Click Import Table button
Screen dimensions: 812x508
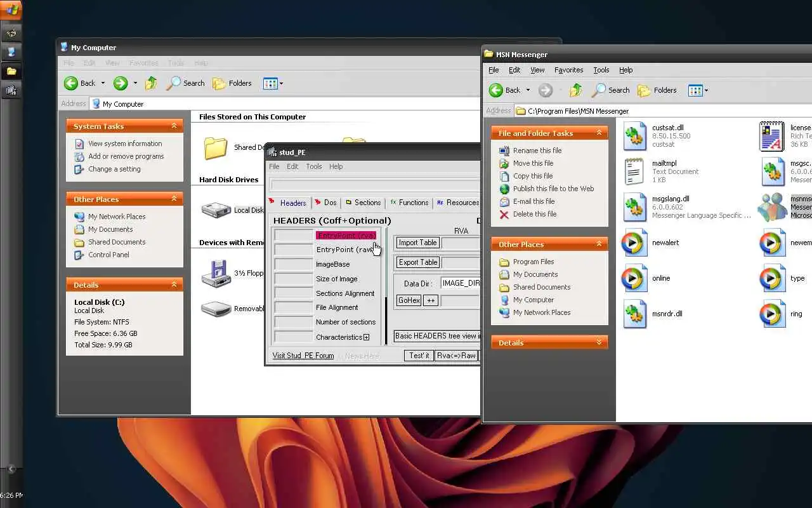[x=417, y=243]
